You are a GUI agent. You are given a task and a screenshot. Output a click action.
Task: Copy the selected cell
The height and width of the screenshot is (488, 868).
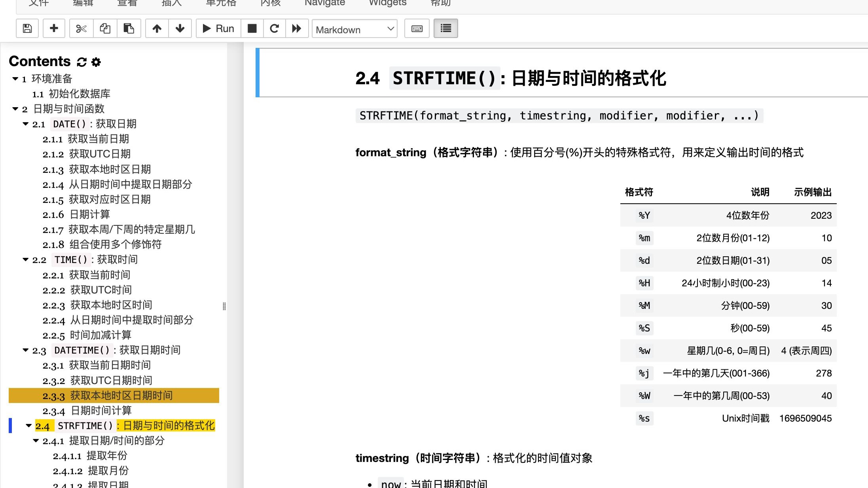105,28
